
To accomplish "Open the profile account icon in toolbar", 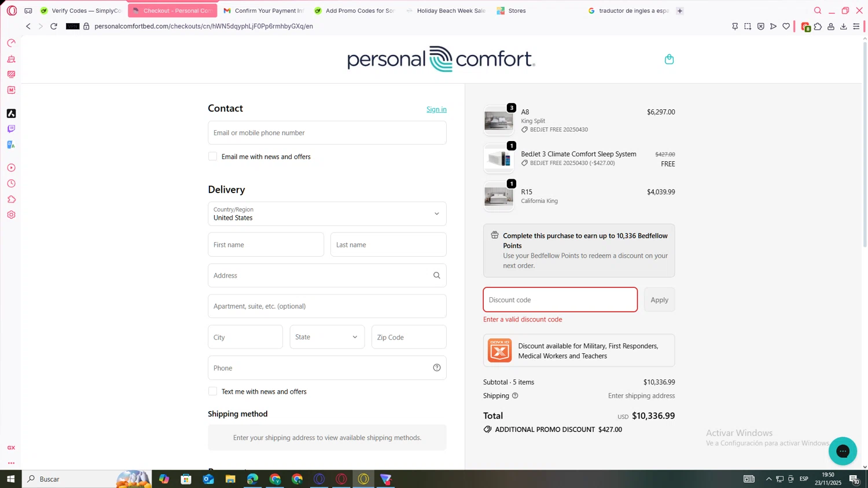I will pos(830,26).
